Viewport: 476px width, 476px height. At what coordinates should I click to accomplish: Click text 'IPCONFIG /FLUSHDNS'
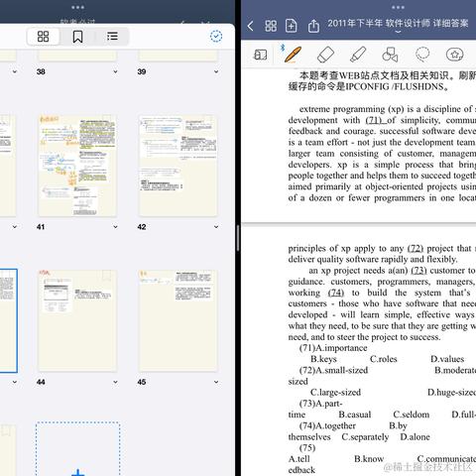(394, 87)
